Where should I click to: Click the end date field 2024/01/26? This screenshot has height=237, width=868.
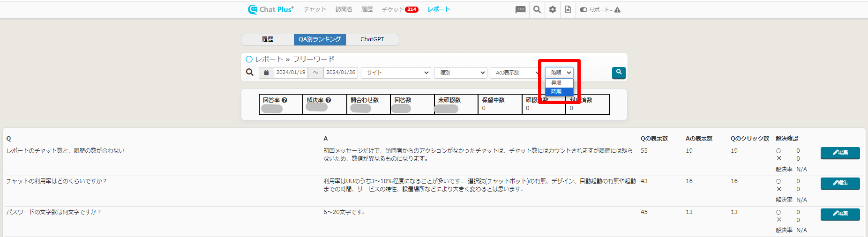point(341,73)
